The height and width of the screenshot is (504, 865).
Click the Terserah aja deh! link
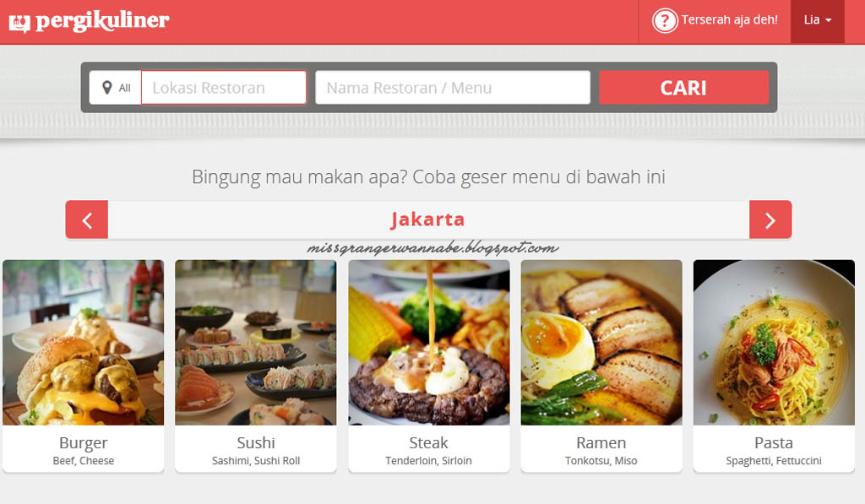coord(729,20)
